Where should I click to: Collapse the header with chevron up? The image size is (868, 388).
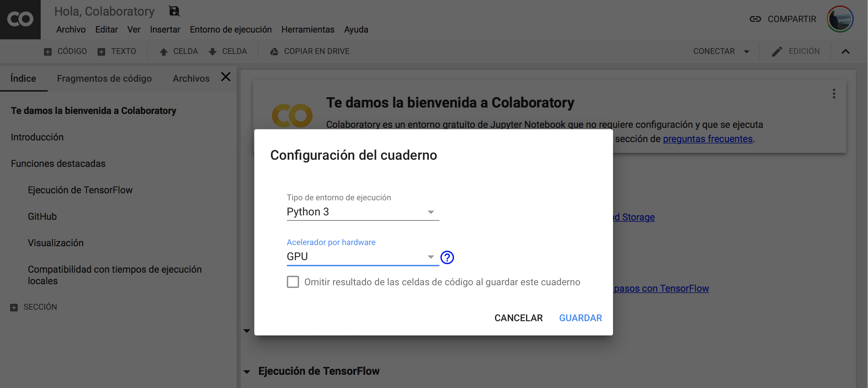point(846,52)
